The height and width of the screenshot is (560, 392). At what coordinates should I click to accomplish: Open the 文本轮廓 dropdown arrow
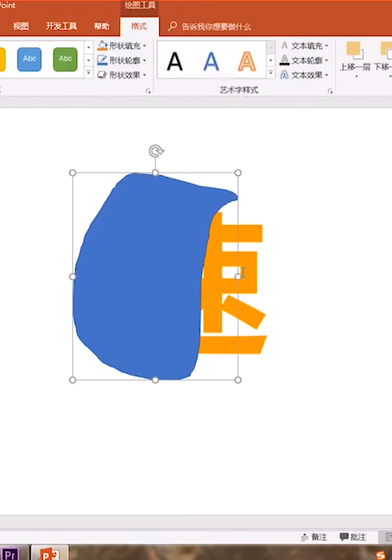[x=327, y=60]
